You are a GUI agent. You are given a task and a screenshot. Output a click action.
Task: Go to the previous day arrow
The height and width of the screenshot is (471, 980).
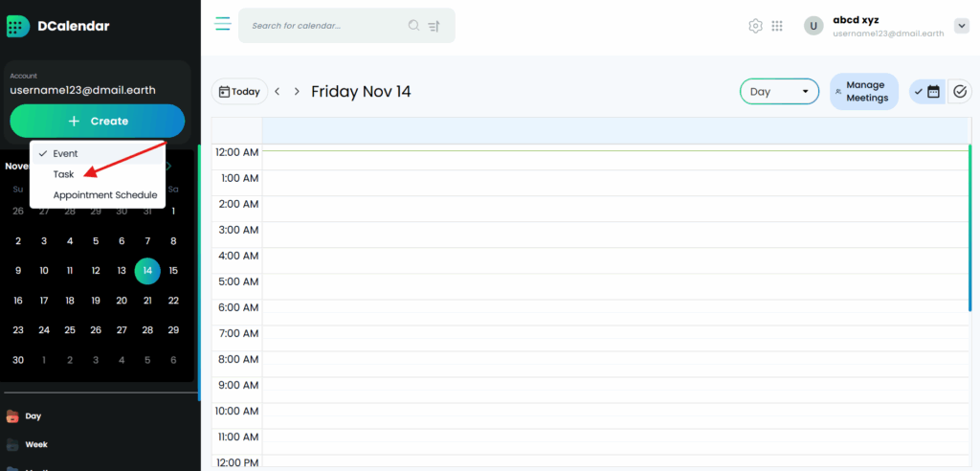(278, 92)
